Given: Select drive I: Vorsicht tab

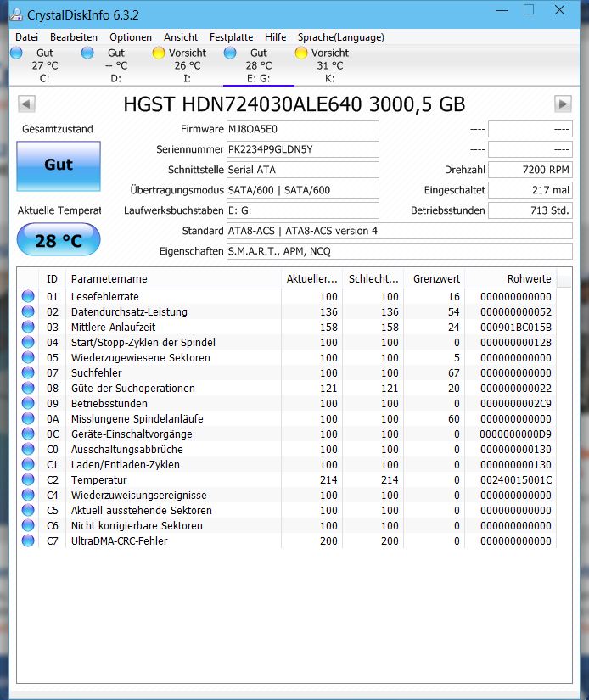Looking at the screenshot, I should (187, 65).
